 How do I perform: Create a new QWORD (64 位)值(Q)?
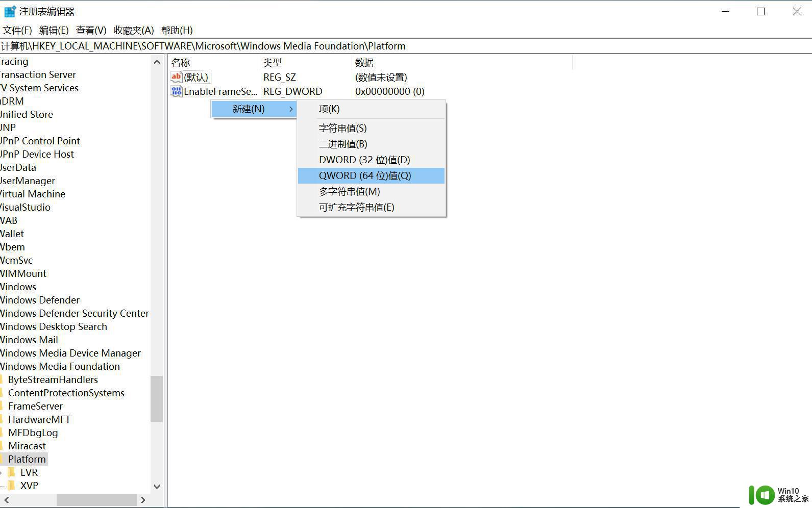pyautogui.click(x=372, y=175)
